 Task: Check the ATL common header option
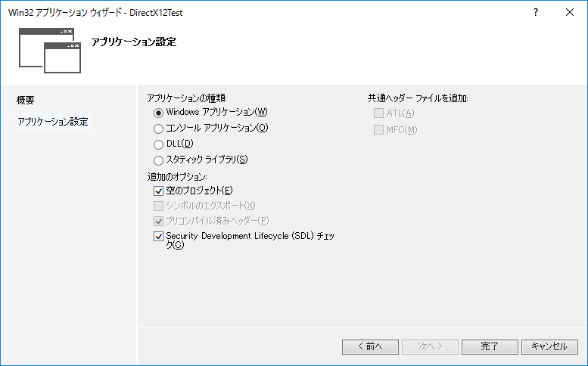379,113
